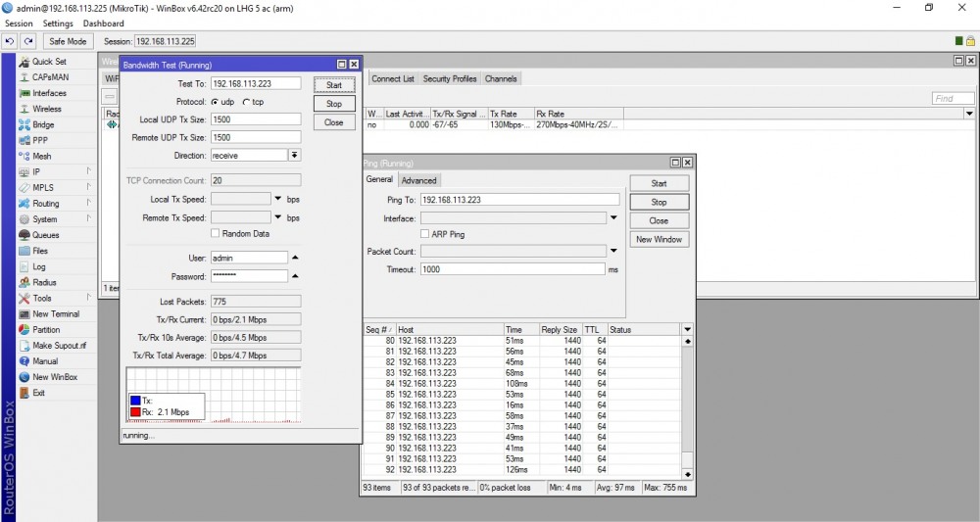
Task: Expand the Interface dropdown in Ping
Action: (613, 218)
